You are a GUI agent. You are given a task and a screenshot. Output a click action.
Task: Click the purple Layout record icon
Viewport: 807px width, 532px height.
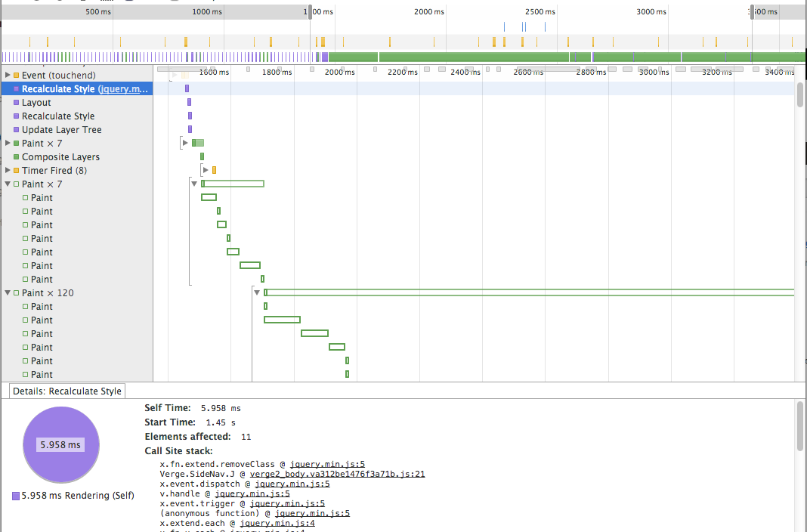(16, 103)
